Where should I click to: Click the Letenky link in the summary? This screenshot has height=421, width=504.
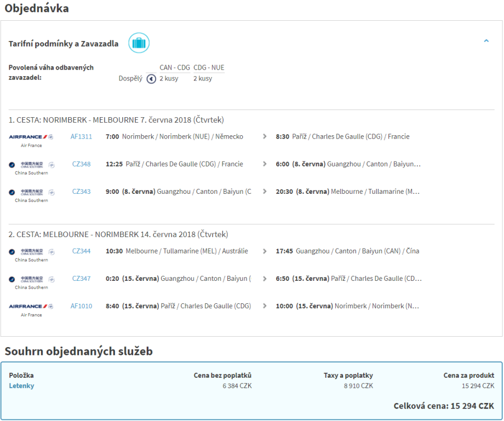21,386
